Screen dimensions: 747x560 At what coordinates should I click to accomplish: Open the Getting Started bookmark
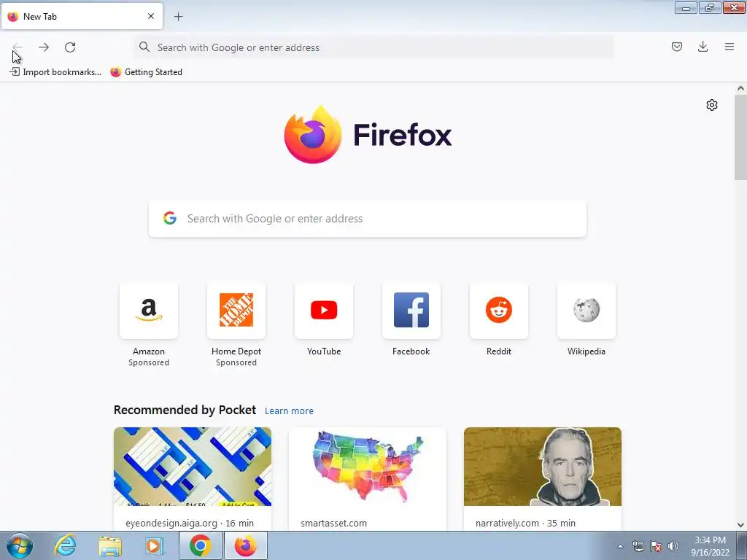tap(146, 72)
